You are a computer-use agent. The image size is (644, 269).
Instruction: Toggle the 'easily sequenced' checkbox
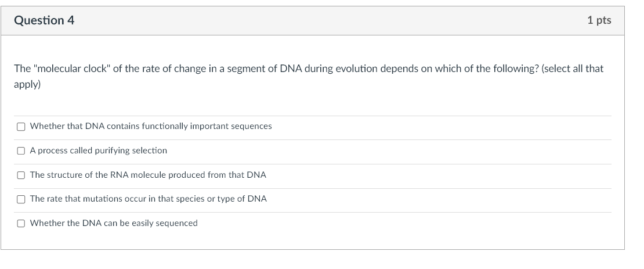pyautogui.click(x=21, y=223)
